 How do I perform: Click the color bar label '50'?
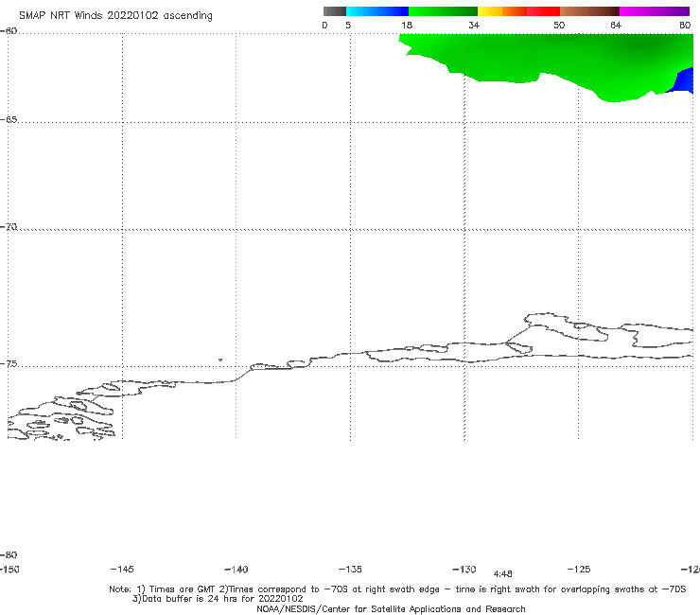tap(559, 26)
